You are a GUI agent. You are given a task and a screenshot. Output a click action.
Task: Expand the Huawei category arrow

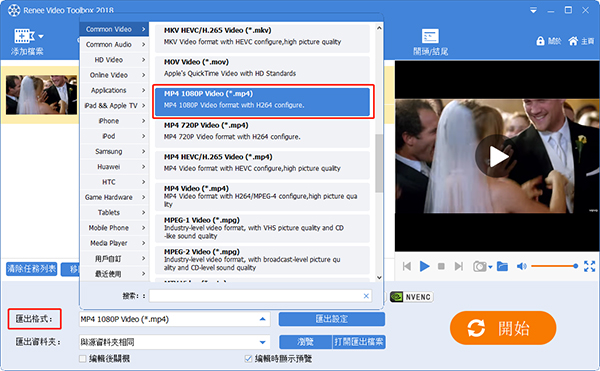pos(143,167)
